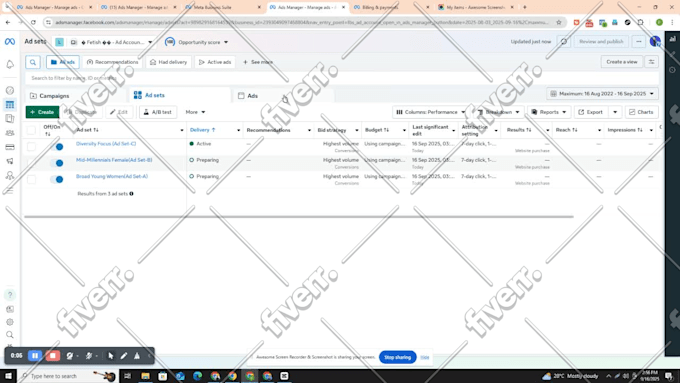Check the Diversity Focus row checkbox
The image size is (680, 383).
click(x=31, y=147)
